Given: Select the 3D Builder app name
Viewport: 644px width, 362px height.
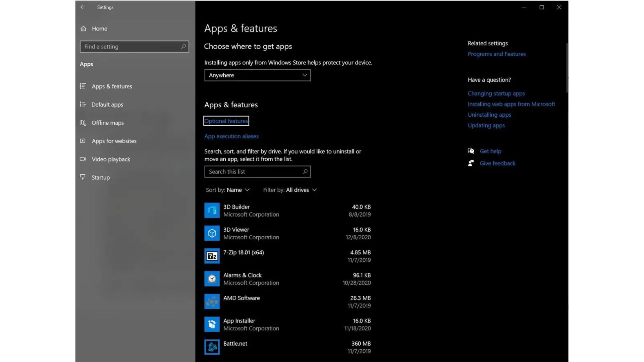Looking at the screenshot, I should pyautogui.click(x=236, y=207).
